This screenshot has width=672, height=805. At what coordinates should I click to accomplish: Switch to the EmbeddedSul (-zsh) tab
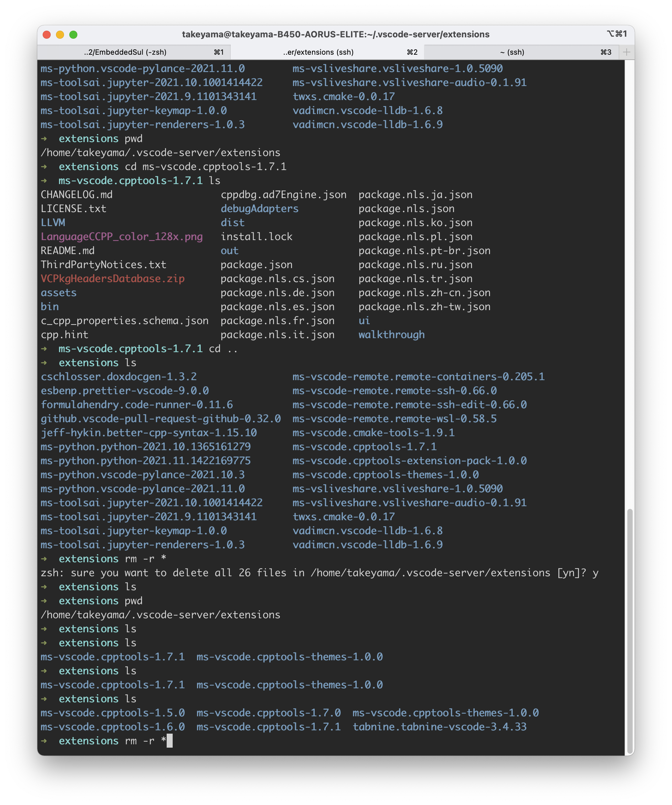coord(133,52)
